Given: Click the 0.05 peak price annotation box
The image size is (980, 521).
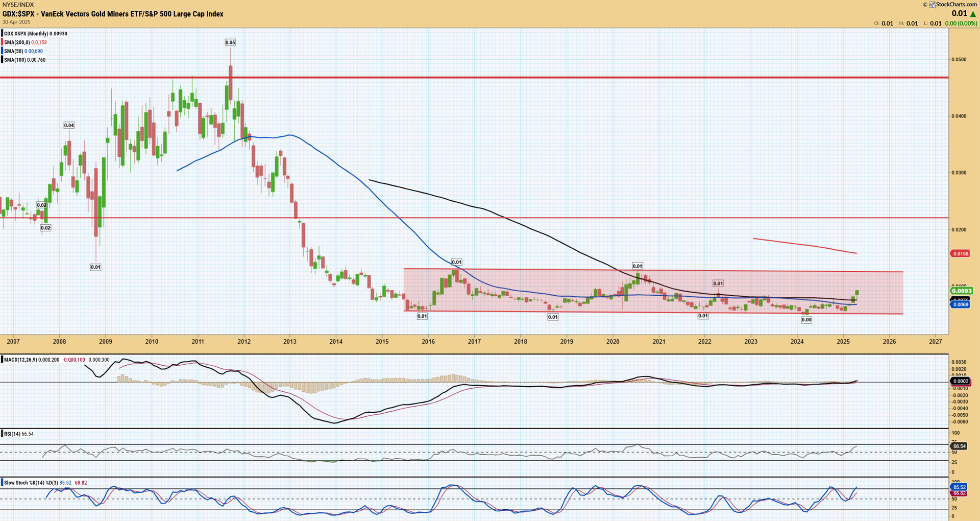Looking at the screenshot, I should pyautogui.click(x=230, y=42).
